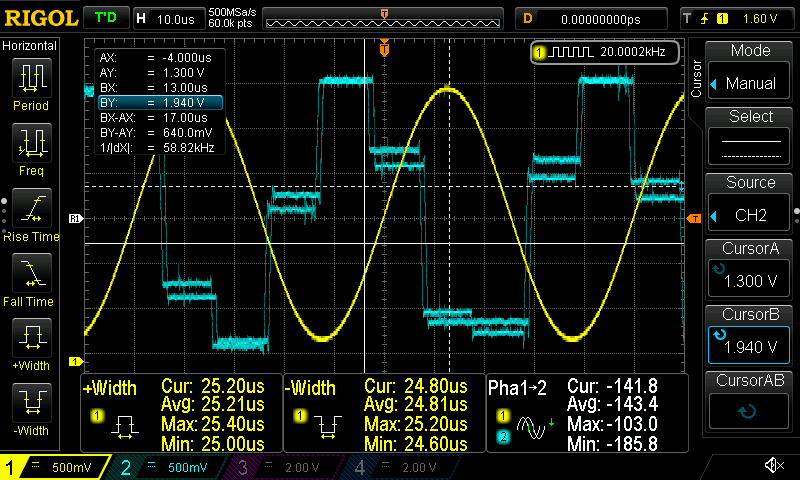Select the +Width measurement icon

pos(31,341)
